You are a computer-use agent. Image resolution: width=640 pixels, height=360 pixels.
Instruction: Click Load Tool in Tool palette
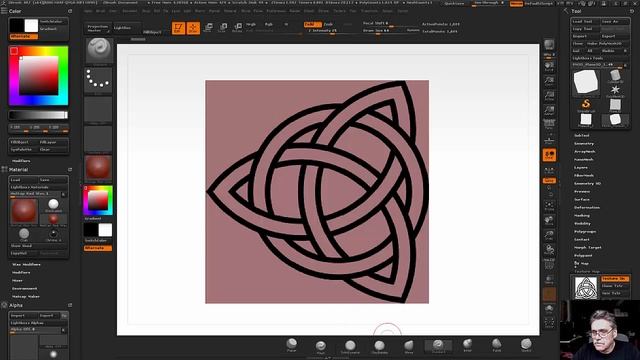[x=585, y=22]
